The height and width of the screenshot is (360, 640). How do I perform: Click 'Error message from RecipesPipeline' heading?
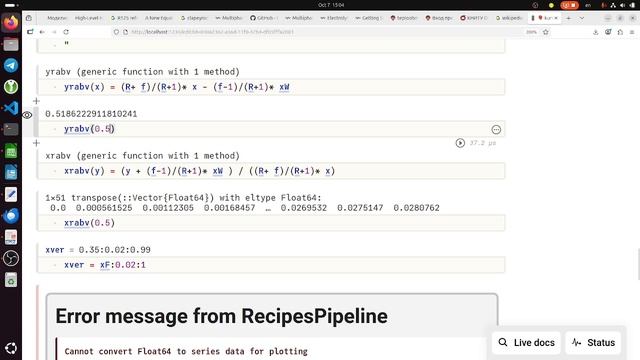221,316
